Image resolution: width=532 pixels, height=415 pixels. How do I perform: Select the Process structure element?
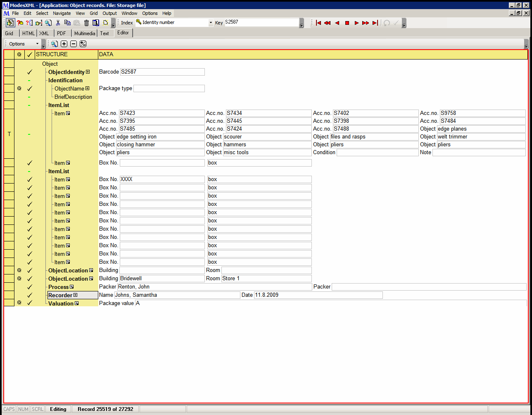coord(58,287)
